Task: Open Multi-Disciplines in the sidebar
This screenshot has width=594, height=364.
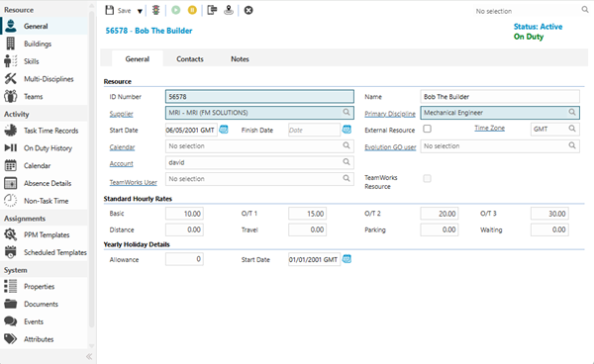Action: coord(44,79)
